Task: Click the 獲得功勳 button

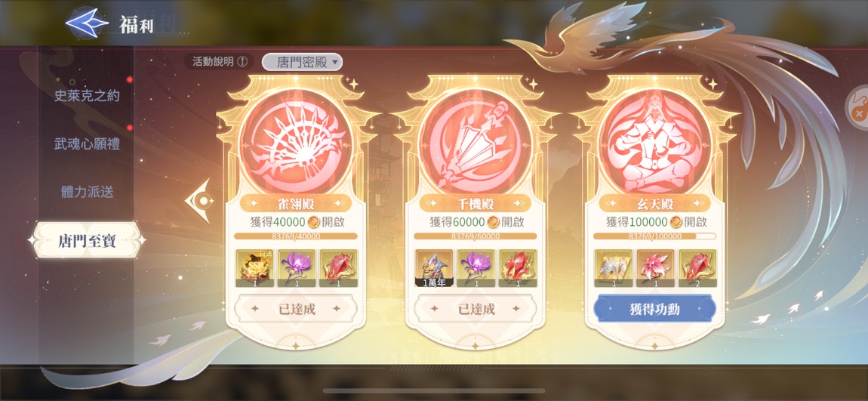Action: pos(655,309)
